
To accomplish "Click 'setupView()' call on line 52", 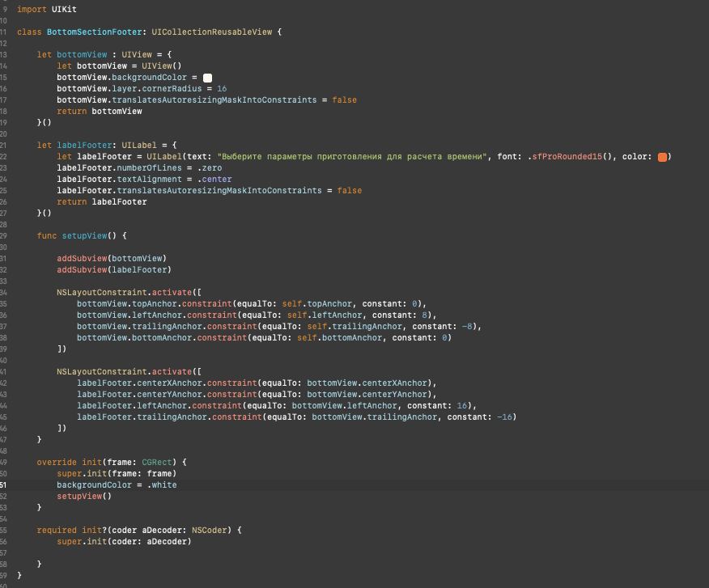I will tap(84, 497).
